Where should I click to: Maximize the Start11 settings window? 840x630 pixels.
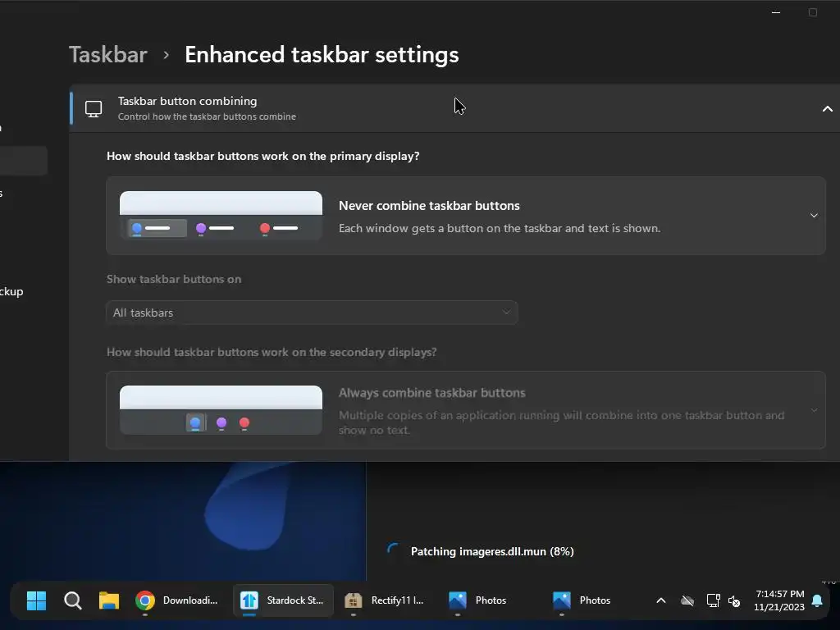click(813, 11)
